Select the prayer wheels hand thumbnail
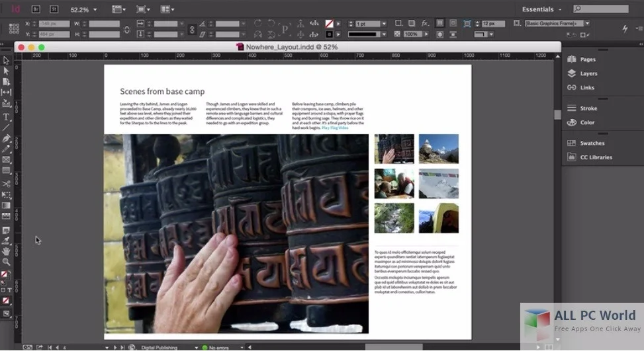This screenshot has width=644, height=351. [394, 149]
